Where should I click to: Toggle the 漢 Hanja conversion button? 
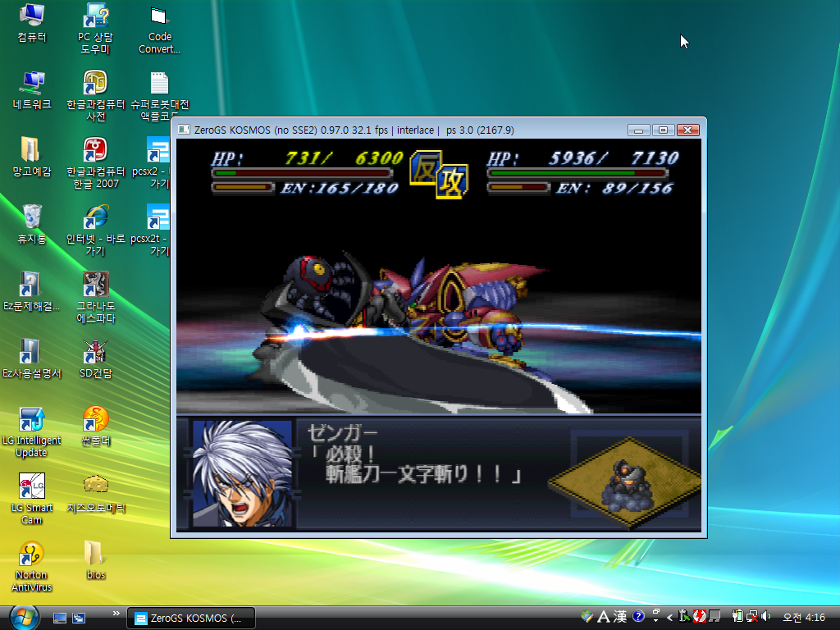pyautogui.click(x=620, y=617)
